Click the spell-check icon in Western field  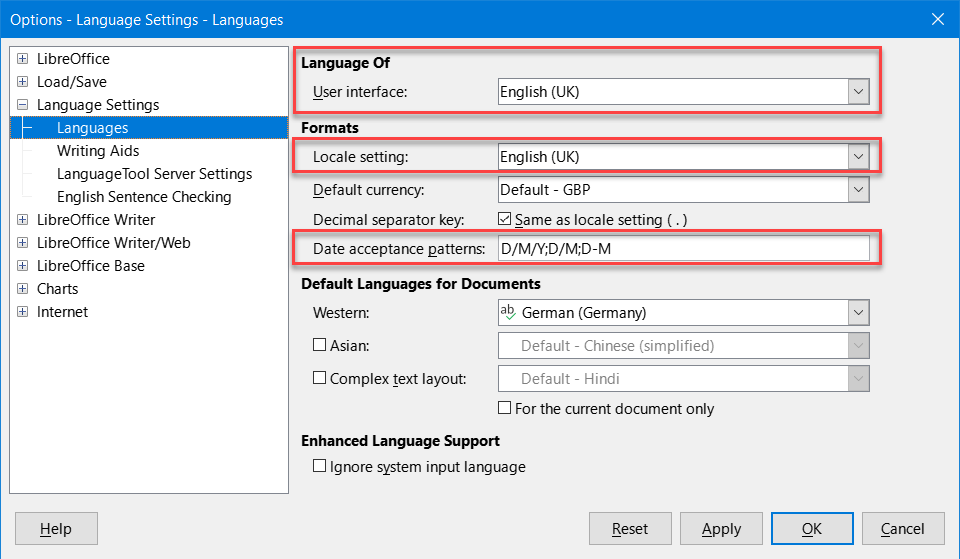(x=508, y=312)
